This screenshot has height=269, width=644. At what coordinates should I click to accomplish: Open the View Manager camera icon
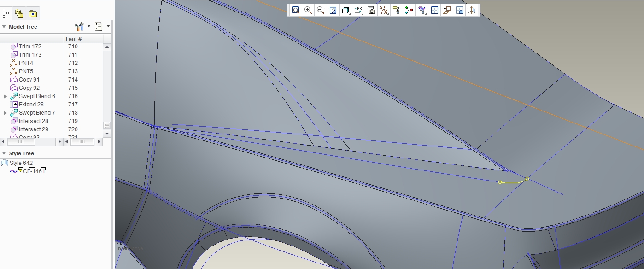[x=371, y=10]
